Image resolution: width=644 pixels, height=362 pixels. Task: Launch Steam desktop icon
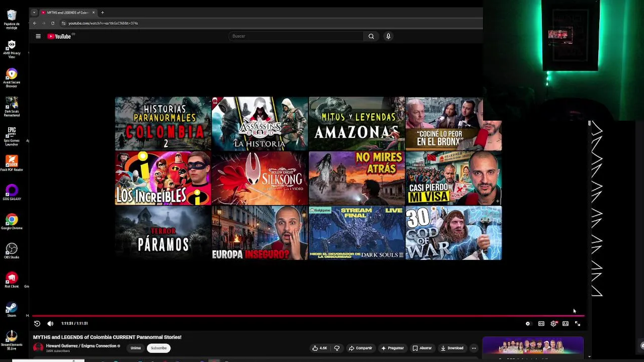[12, 309]
